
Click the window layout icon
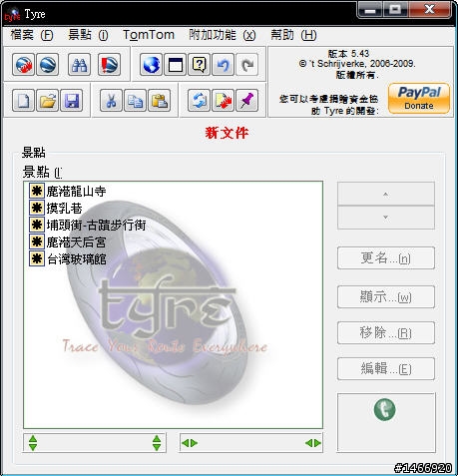click(175, 65)
